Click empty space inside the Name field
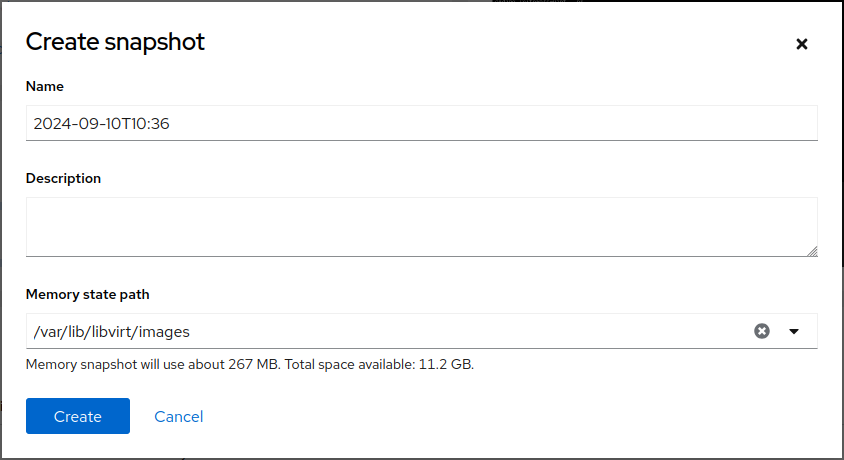The height and width of the screenshot is (460, 844). (x=500, y=124)
